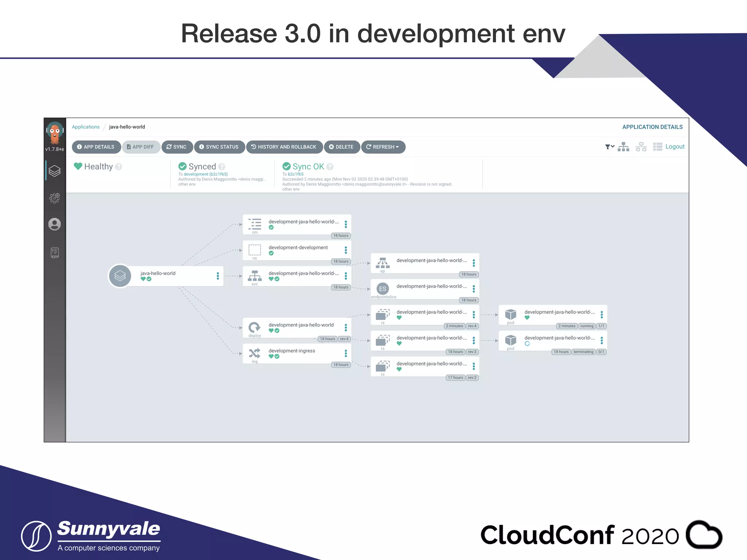Switch to the tree view layout icon
The image size is (747, 560).
coord(623,147)
